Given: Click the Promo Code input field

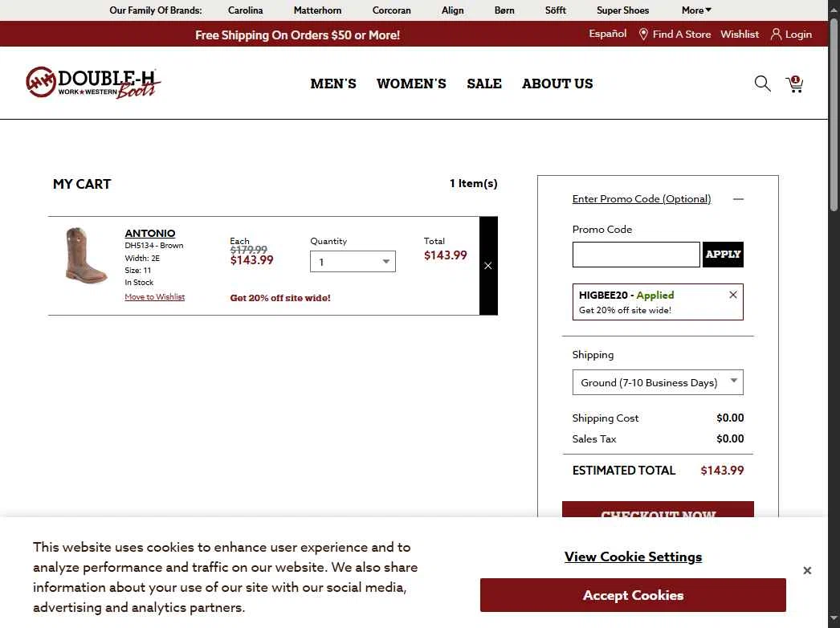Looking at the screenshot, I should pos(636,255).
